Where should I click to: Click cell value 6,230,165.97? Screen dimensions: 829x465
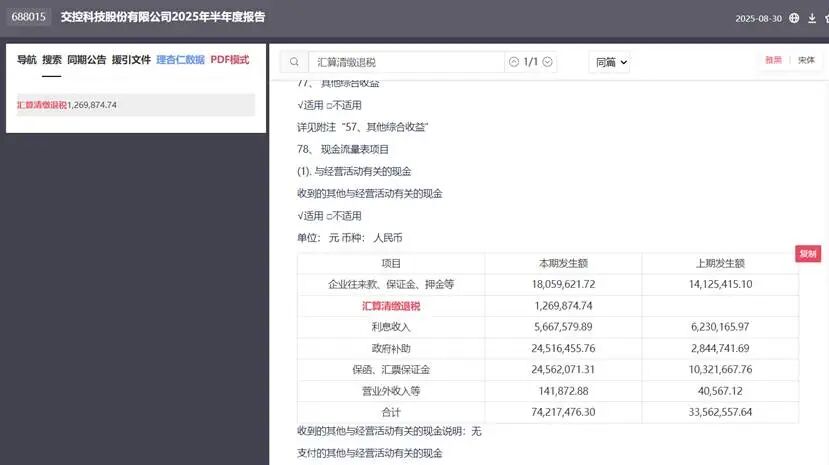[720, 327]
